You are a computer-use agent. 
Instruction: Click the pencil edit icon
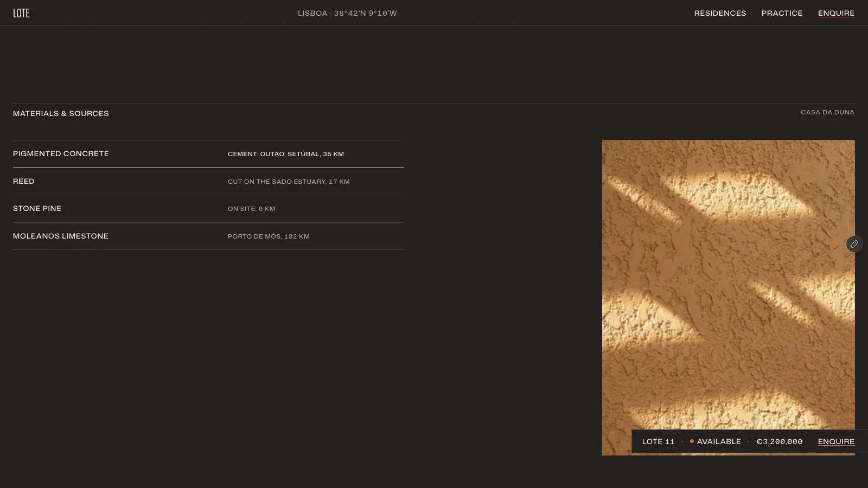point(854,244)
